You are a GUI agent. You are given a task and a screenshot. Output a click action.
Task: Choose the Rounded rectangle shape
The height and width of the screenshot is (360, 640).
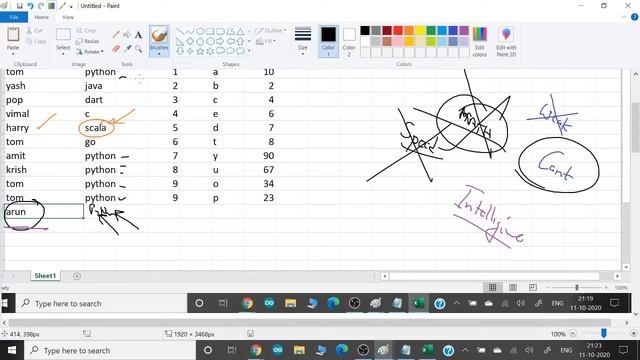click(x=220, y=31)
